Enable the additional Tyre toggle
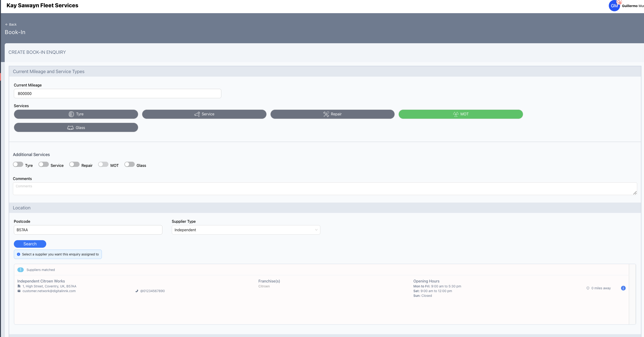The height and width of the screenshot is (337, 644). point(18,165)
